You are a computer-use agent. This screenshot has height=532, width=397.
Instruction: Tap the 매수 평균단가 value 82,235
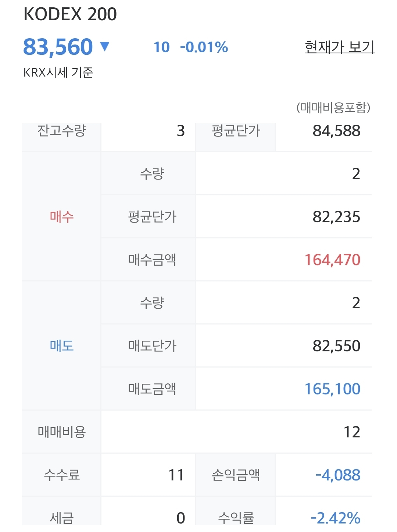click(336, 217)
